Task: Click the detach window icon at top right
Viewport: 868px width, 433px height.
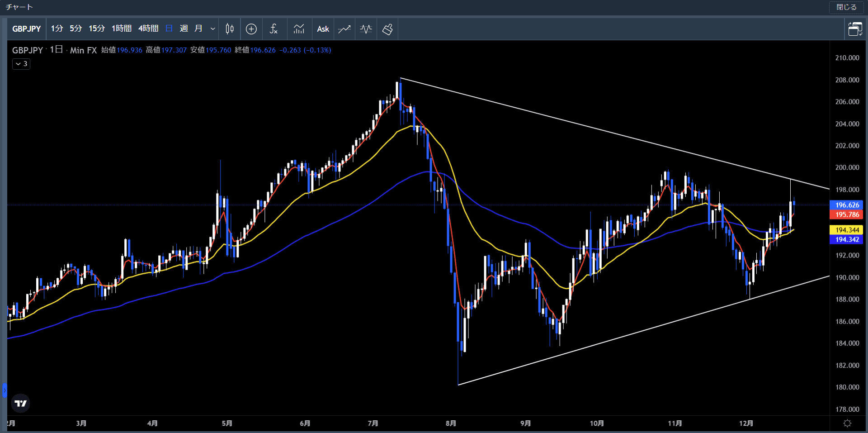Action: (855, 29)
